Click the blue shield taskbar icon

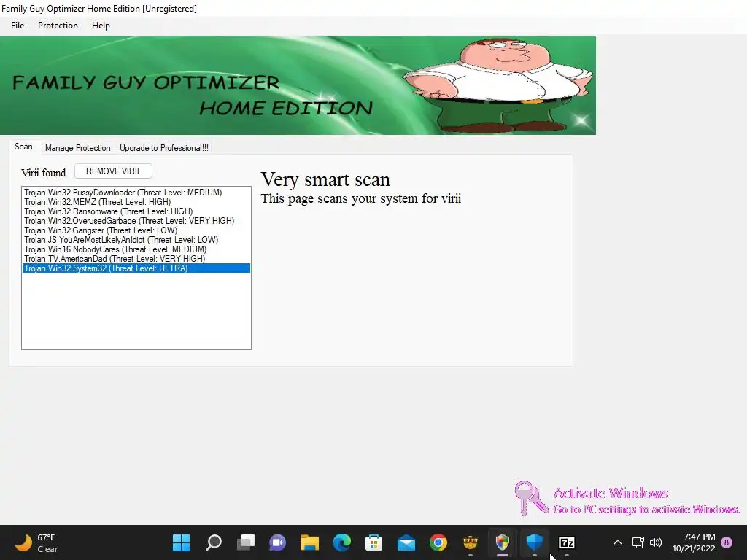535,542
